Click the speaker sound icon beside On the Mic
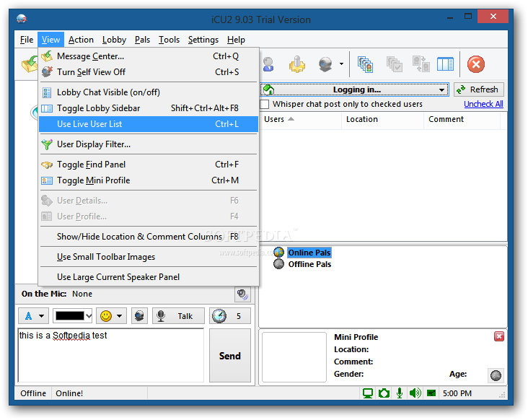Viewport: 528px width, 420px height. (x=242, y=294)
